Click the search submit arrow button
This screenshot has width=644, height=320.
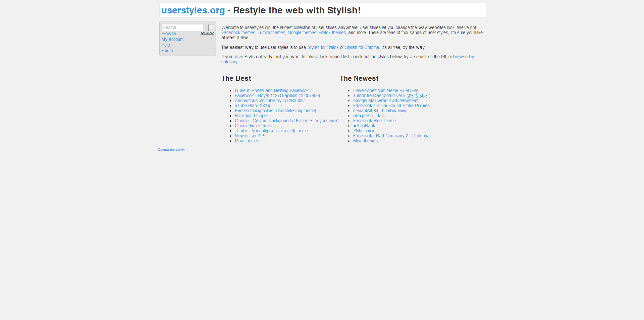point(211,27)
